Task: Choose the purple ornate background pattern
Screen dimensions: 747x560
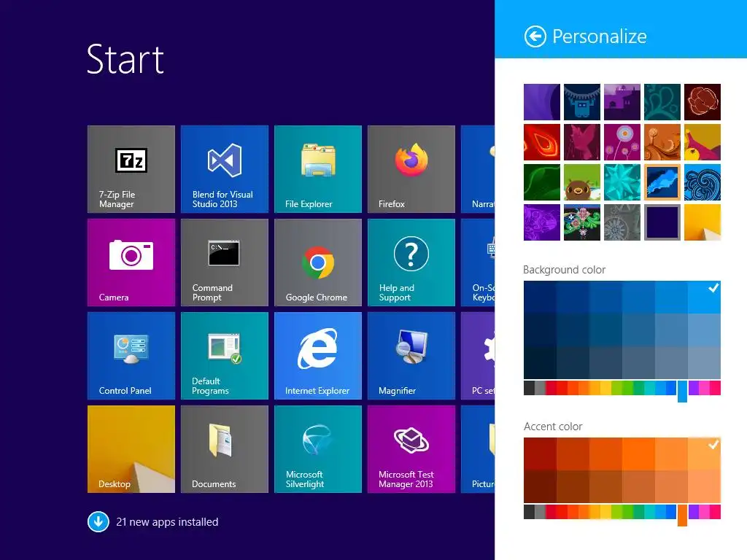Action: 542,222
